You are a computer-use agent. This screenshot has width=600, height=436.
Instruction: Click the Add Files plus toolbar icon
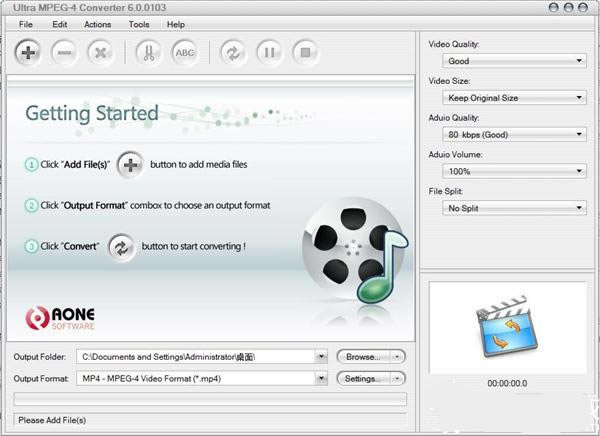(x=29, y=53)
